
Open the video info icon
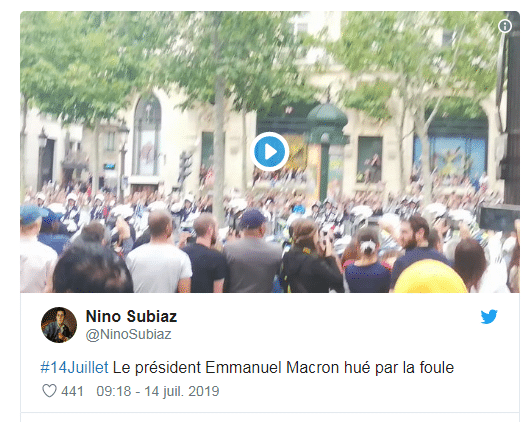[505, 26]
